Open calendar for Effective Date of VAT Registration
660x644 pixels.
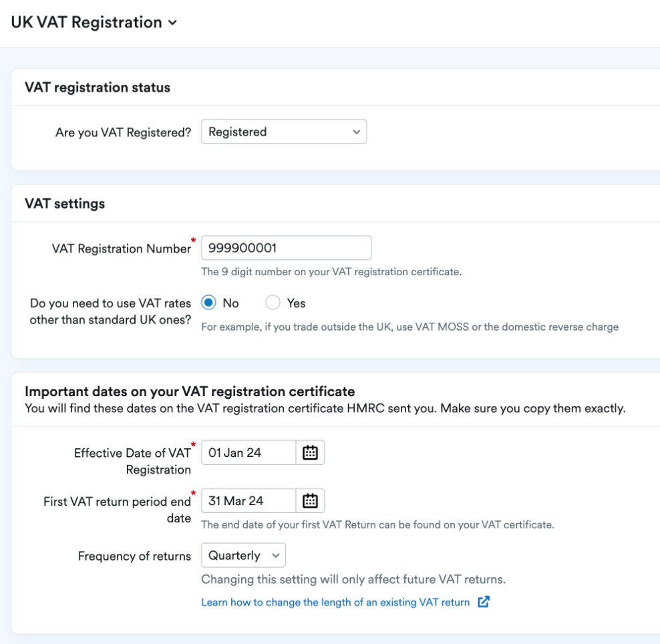(310, 452)
